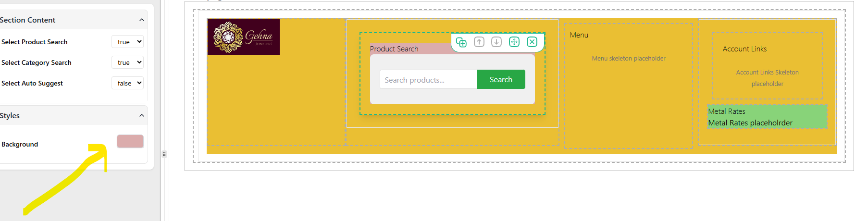Move Product Search block down
Viewport: 868px width, 221px height.
pos(496,42)
